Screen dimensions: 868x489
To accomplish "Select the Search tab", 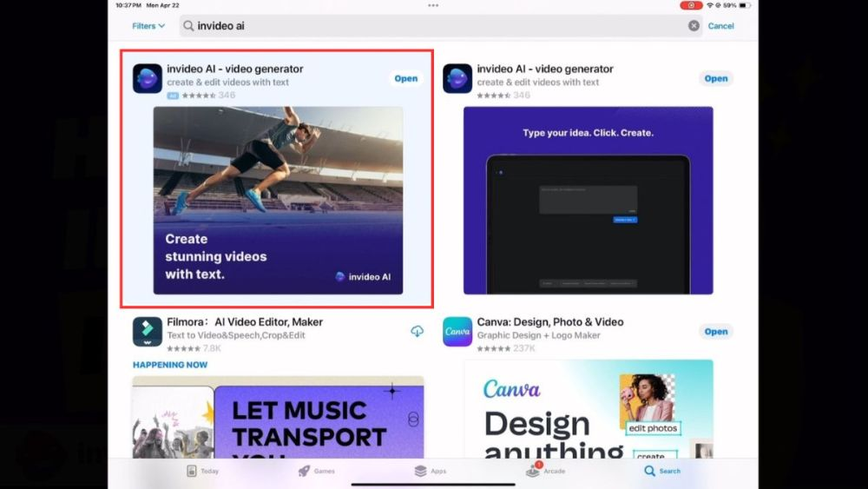I will (x=661, y=471).
